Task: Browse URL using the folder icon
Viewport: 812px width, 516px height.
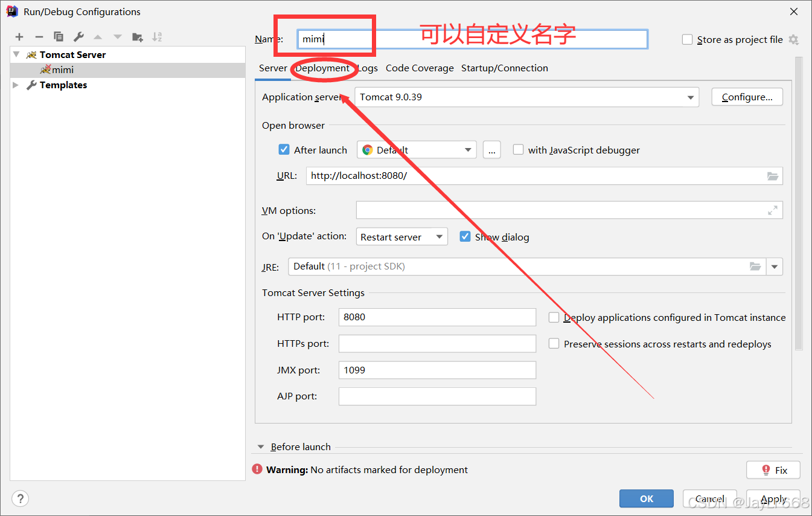Action: [773, 176]
